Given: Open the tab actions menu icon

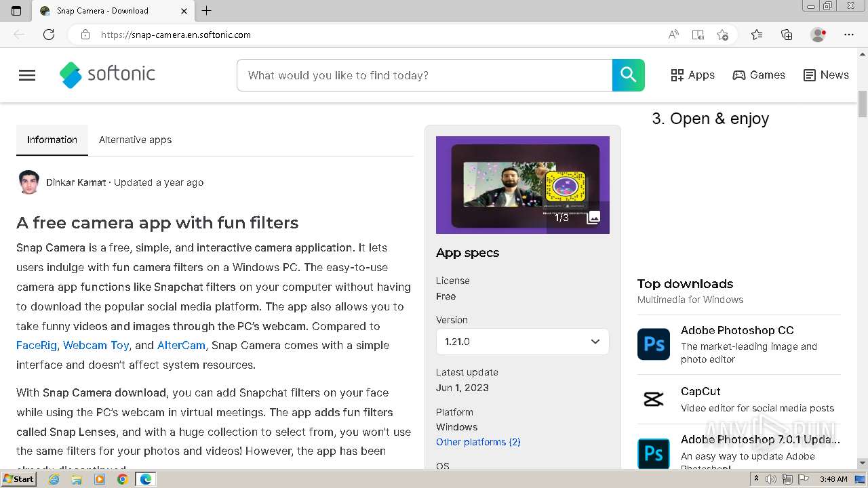Looking at the screenshot, I should point(16,11).
